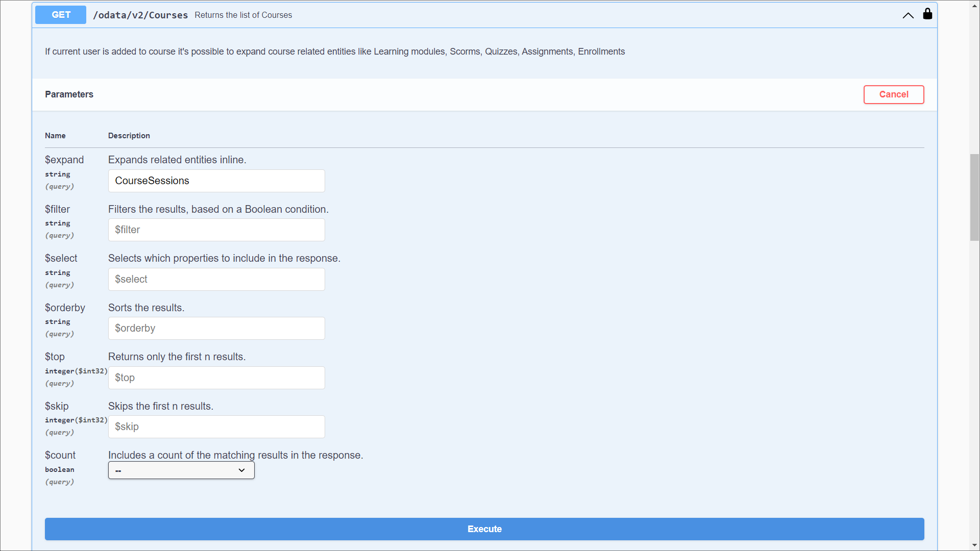Click the "Returns the list of Courses" summary
This screenshot has height=551, width=980.
(x=243, y=15)
